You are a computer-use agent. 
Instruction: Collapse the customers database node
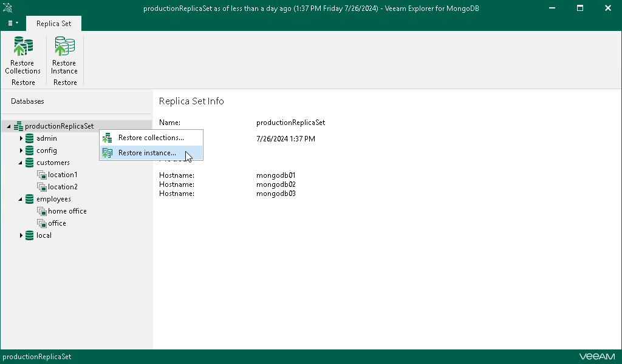tap(21, 163)
